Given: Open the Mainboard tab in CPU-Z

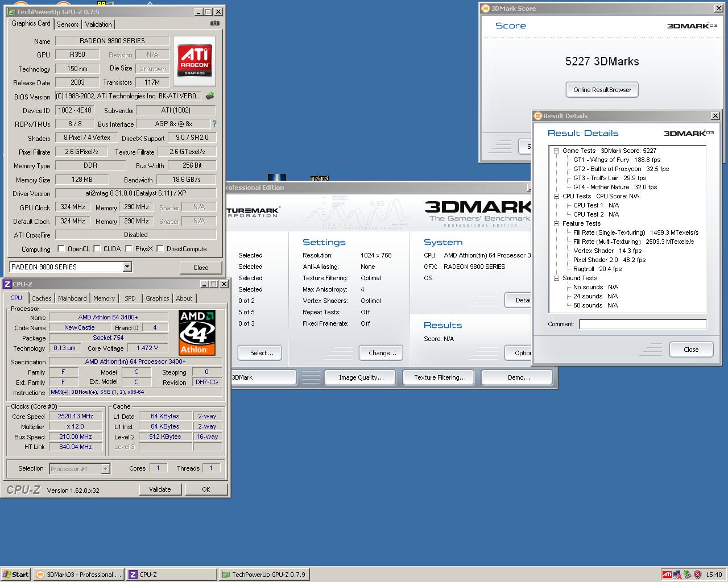Looking at the screenshot, I should 72,298.
